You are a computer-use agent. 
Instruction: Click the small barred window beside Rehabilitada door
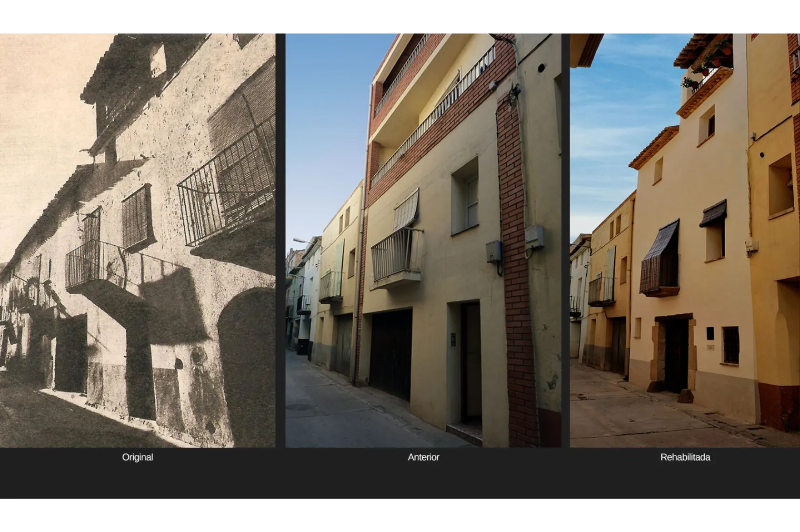[730, 345]
